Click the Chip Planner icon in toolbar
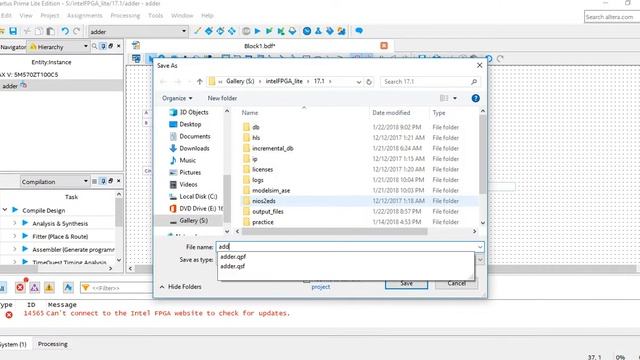The width and height of the screenshot is (640, 360). tap(232, 31)
